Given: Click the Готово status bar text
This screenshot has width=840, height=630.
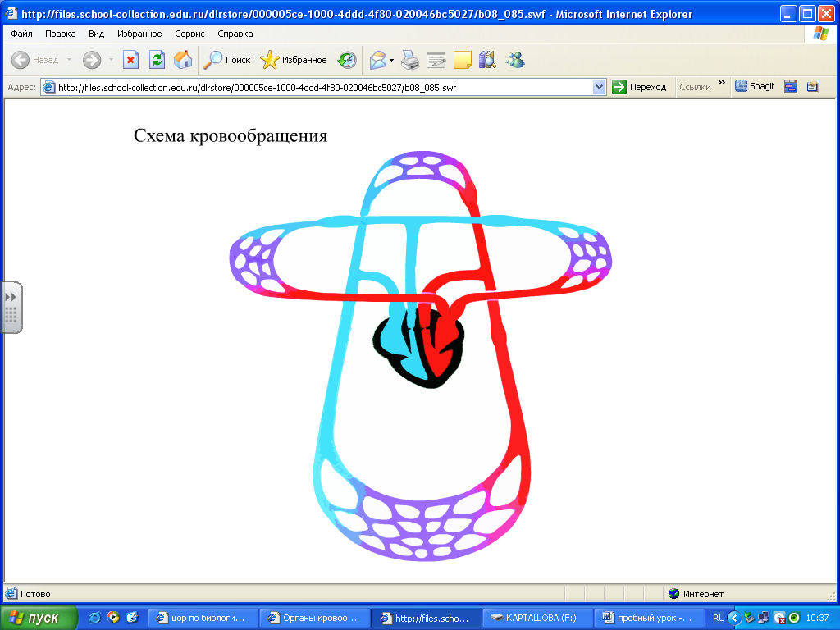Looking at the screenshot, I should tap(35, 594).
